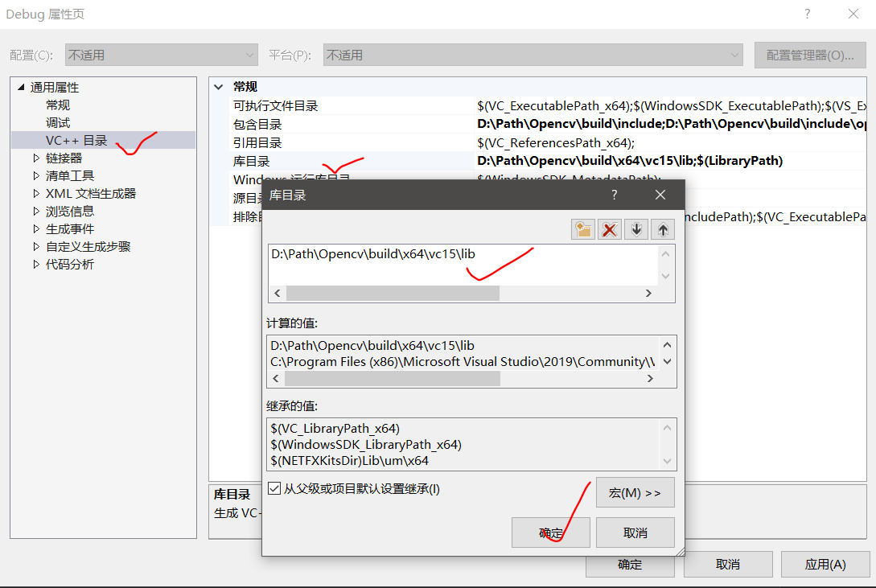Expand the XML 文档生成器 node
This screenshot has height=588, width=876.
pos(36,193)
